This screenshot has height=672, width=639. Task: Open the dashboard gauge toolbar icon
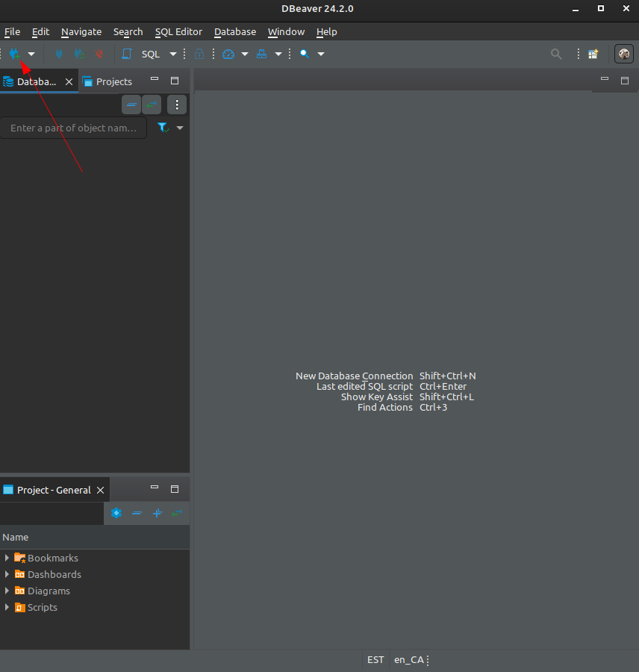tap(228, 54)
